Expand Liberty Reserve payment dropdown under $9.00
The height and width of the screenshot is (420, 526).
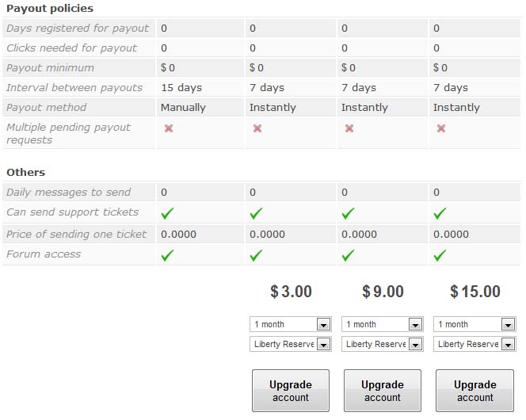point(383,344)
